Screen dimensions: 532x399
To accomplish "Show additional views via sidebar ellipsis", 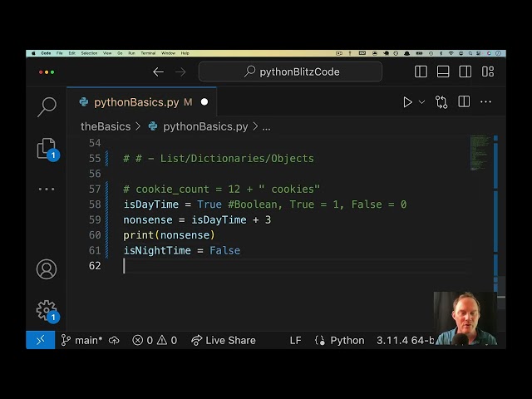I will 47,189.
